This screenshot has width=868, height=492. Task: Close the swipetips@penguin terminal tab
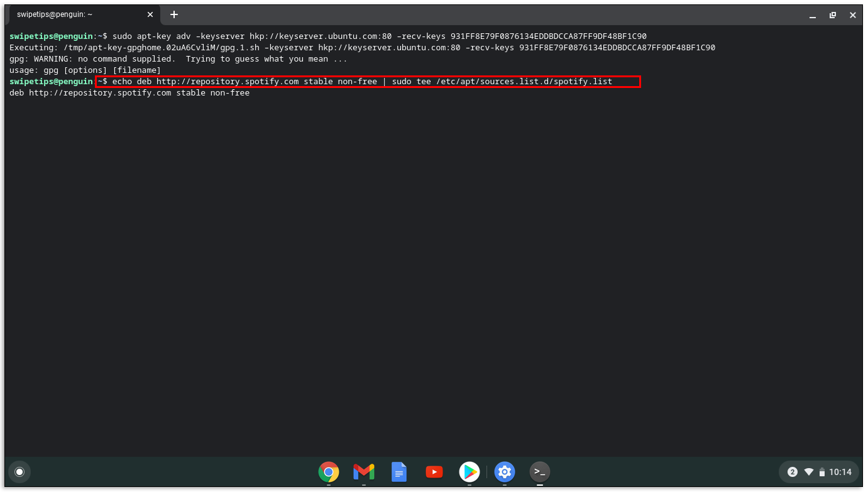click(150, 14)
